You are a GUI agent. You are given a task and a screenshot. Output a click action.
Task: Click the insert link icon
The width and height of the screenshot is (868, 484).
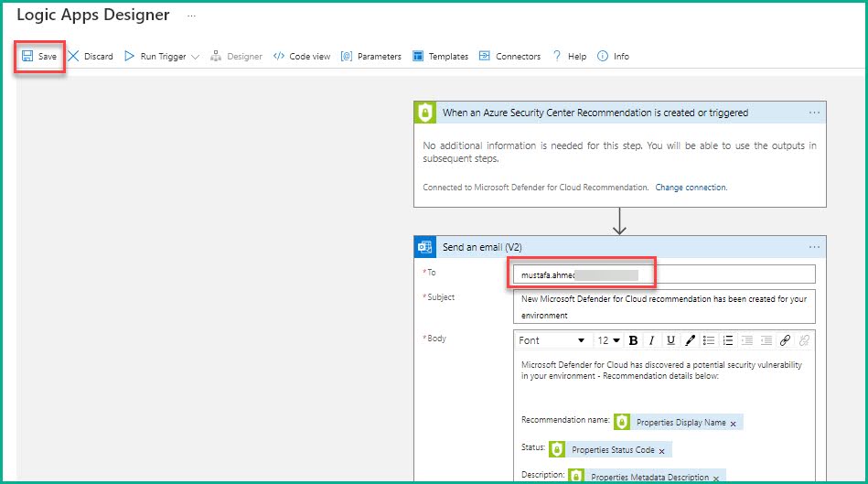click(785, 340)
